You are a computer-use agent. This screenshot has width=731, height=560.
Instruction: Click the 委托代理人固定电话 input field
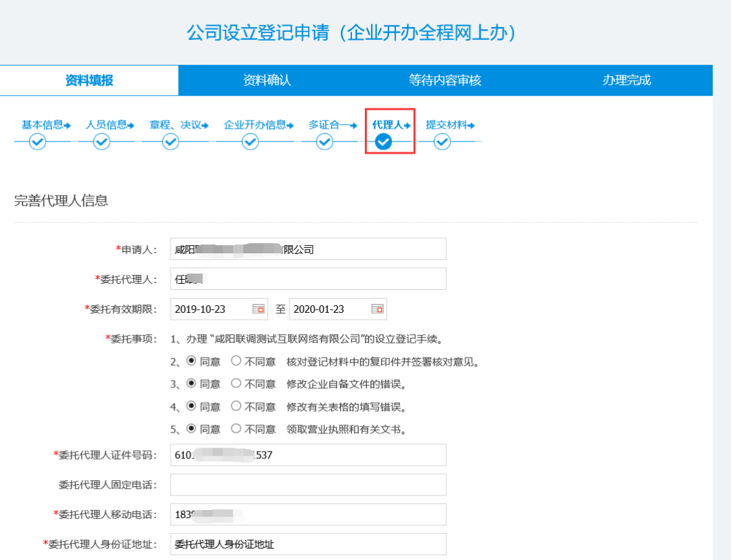click(x=308, y=484)
